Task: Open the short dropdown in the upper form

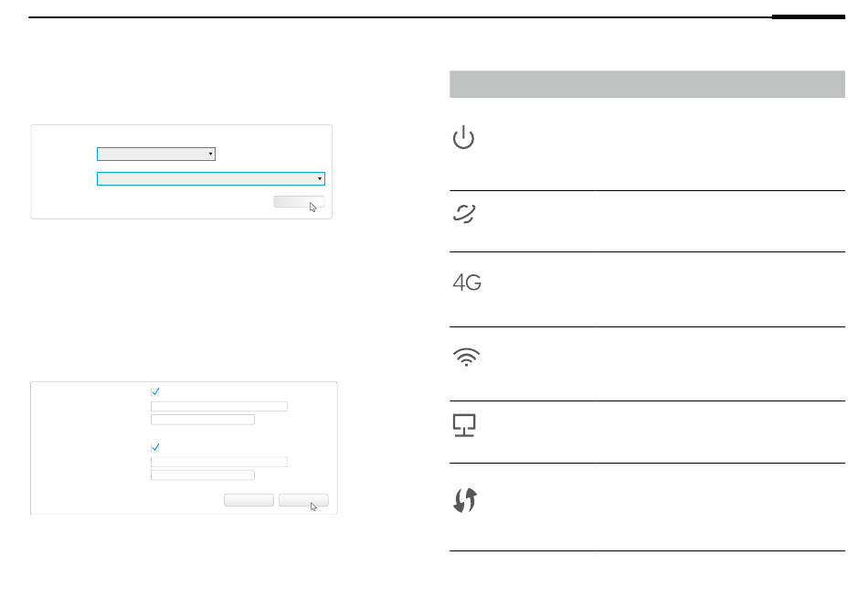Action: [155, 154]
